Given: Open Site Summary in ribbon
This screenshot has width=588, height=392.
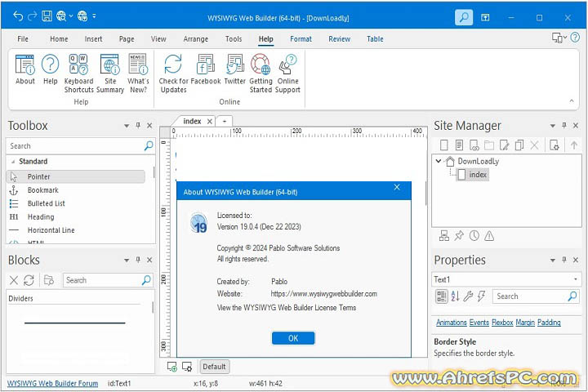Looking at the screenshot, I should 110,73.
